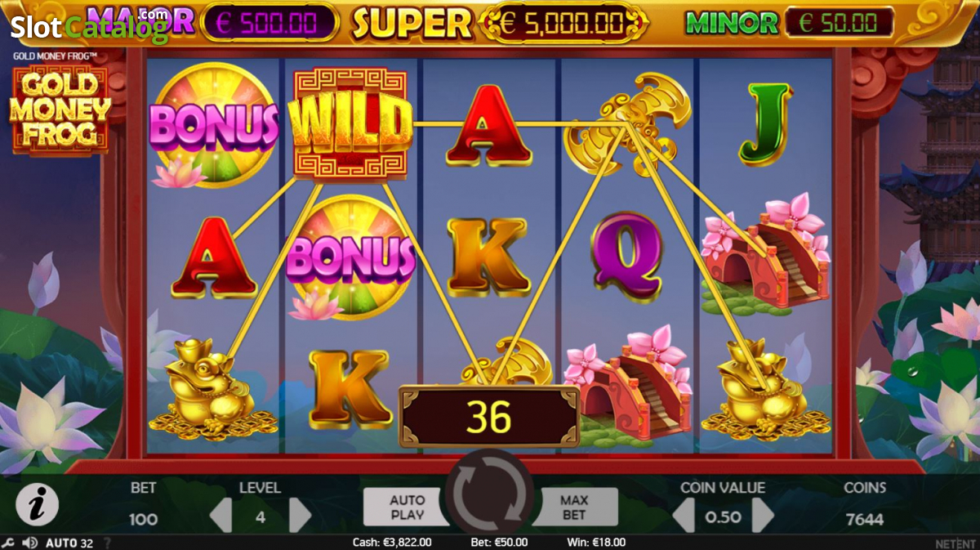Open the help question mark
The width and height of the screenshot is (980, 550).
tap(107, 543)
